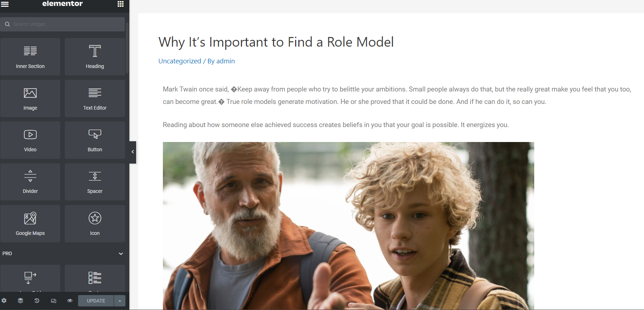Choose the Image widget

click(30, 99)
